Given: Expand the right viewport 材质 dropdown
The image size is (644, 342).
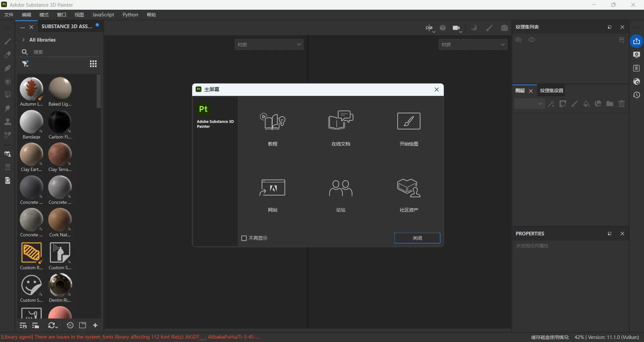Looking at the screenshot, I should pyautogui.click(x=473, y=45).
